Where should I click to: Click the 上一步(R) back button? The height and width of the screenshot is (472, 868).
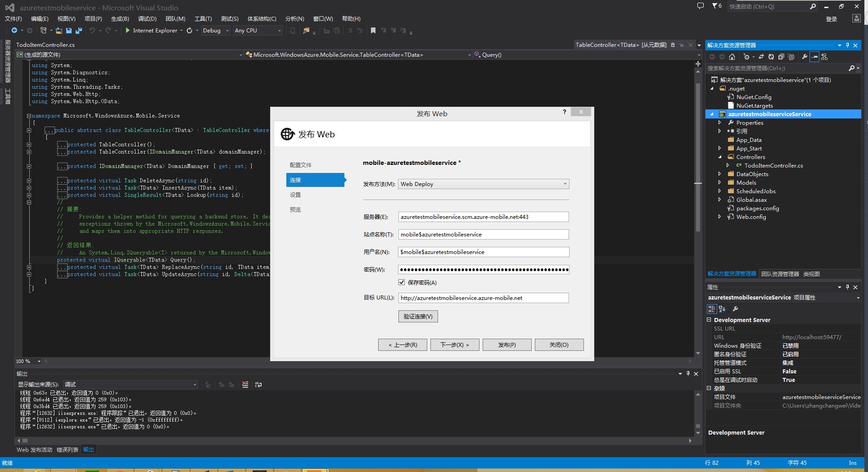(402, 345)
